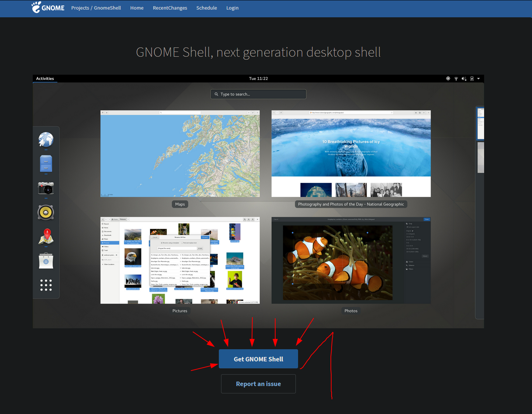Click the sea turtle photo thumbnail
Screen dimensions: 532x414
[x=235, y=259]
